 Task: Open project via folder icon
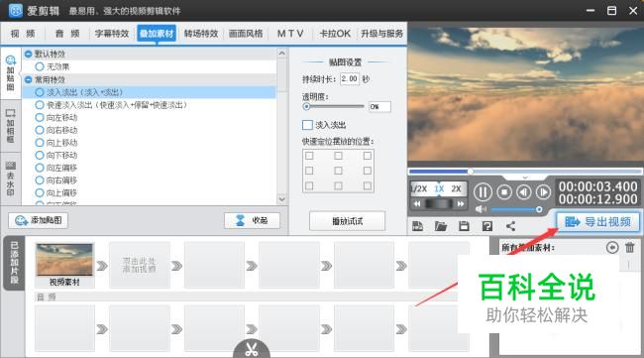[x=441, y=226]
